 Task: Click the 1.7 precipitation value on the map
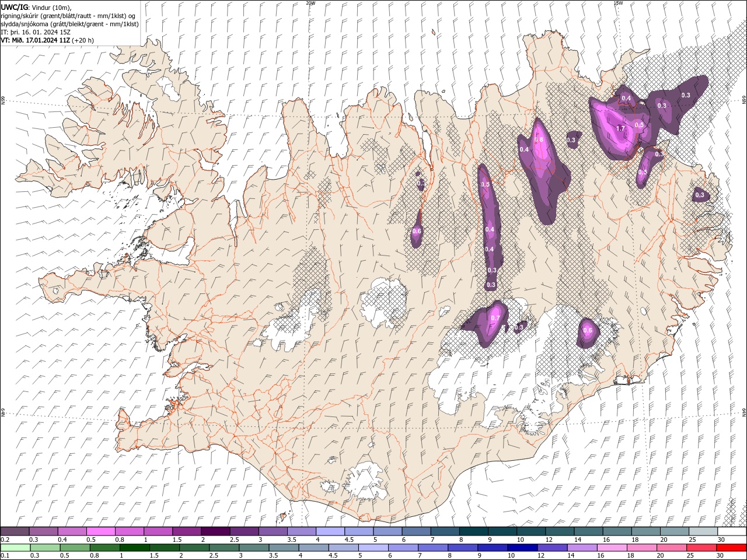(620, 128)
